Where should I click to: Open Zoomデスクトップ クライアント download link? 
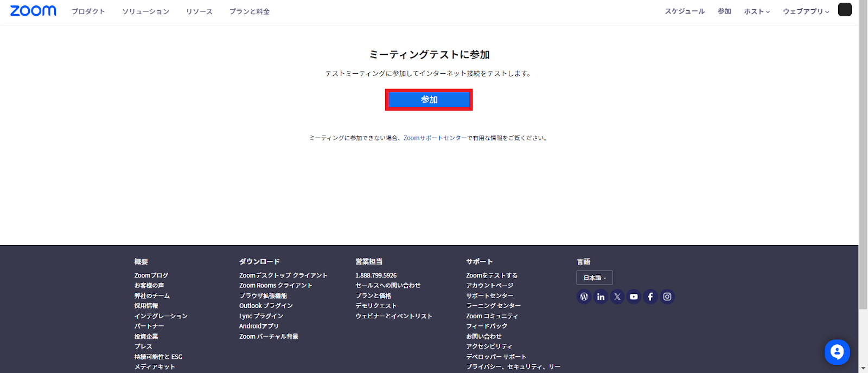[283, 275]
